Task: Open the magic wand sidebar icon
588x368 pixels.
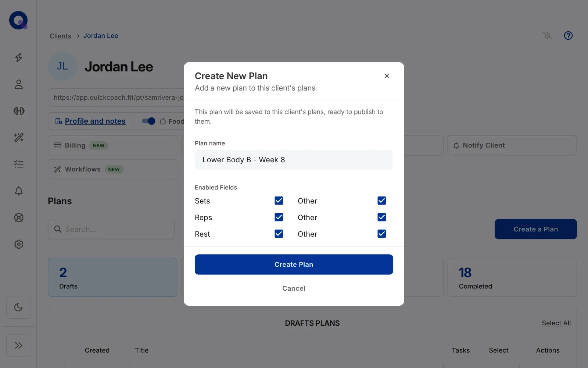Action: click(x=19, y=138)
